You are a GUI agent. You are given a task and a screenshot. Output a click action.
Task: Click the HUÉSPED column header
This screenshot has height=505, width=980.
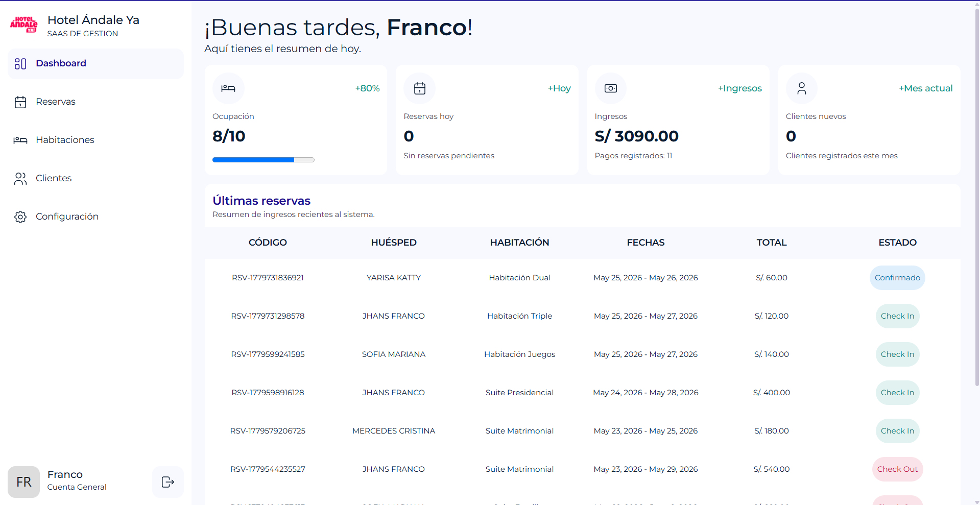coord(394,243)
